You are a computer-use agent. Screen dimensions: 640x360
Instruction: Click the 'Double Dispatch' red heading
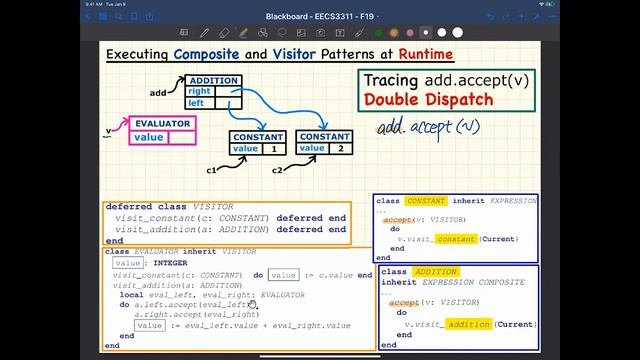pos(428,100)
